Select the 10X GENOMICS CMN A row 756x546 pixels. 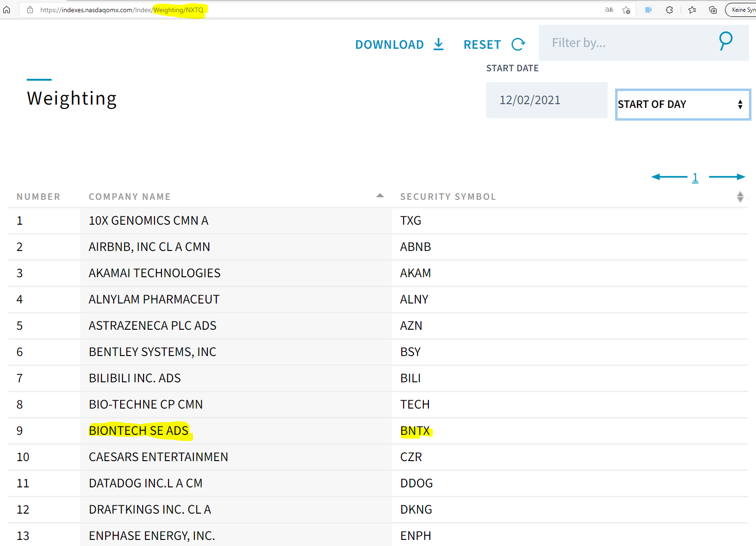pos(378,220)
